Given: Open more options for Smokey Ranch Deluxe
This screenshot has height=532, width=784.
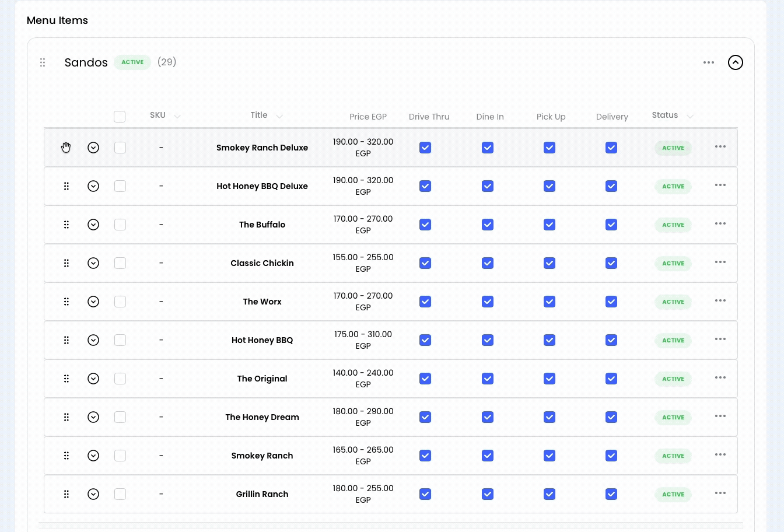Looking at the screenshot, I should [720, 146].
